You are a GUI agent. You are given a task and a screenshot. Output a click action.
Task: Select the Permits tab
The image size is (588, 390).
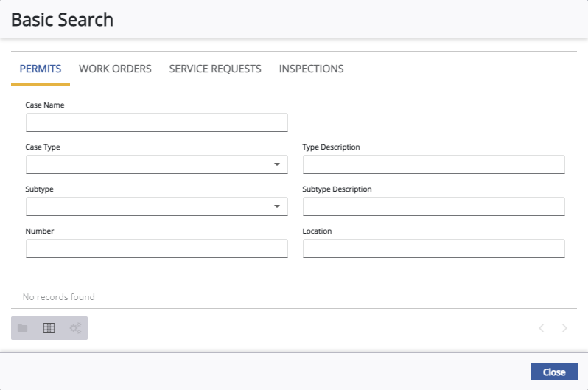coord(41,69)
